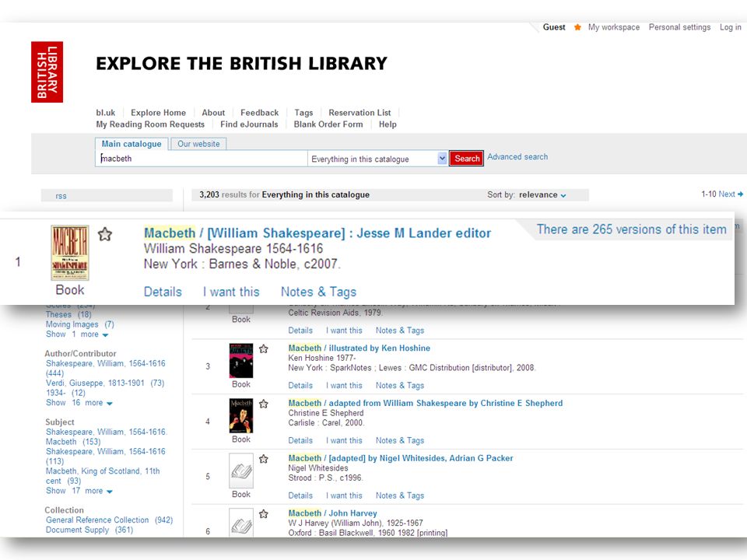Filter by Theses (18)

[68, 315]
